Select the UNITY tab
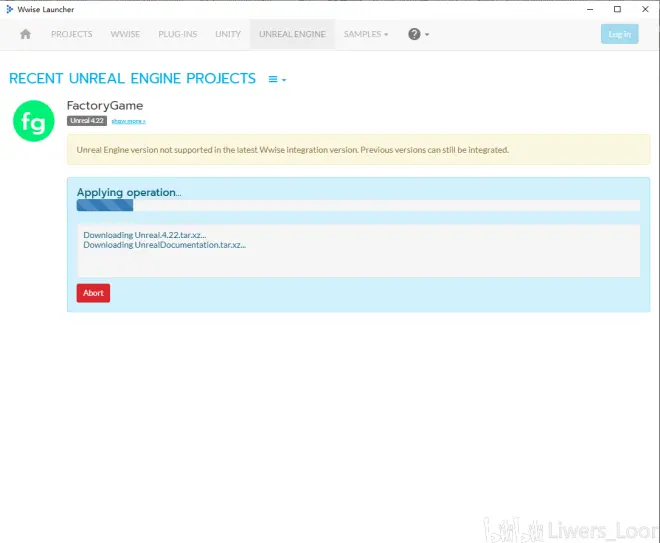 [x=228, y=34]
